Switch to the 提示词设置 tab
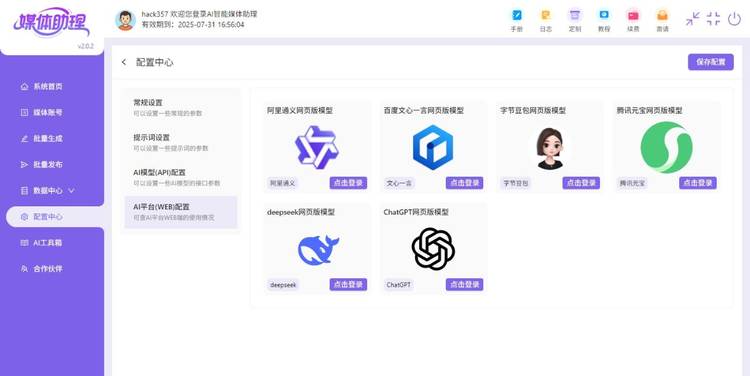 (181, 142)
